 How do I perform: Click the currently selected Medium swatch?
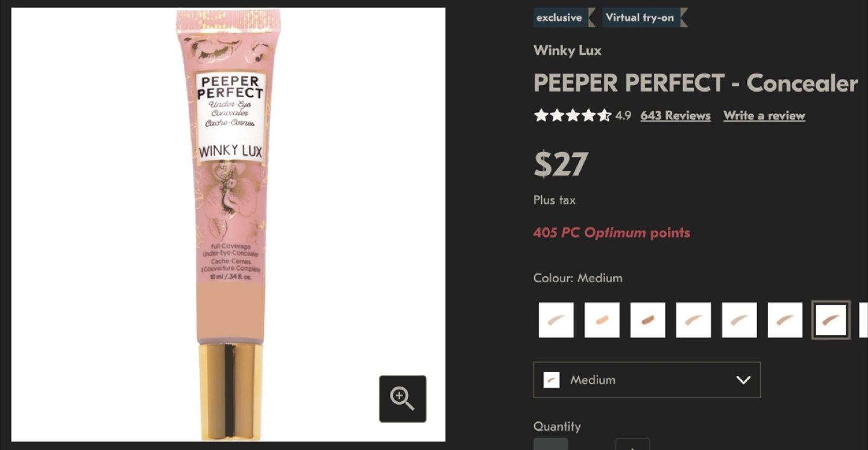point(831,320)
